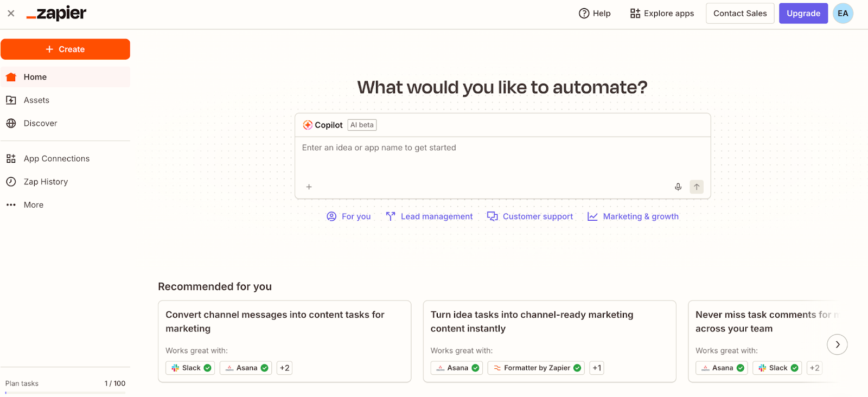
Task: Select the For you suggestion tab
Action: click(349, 216)
